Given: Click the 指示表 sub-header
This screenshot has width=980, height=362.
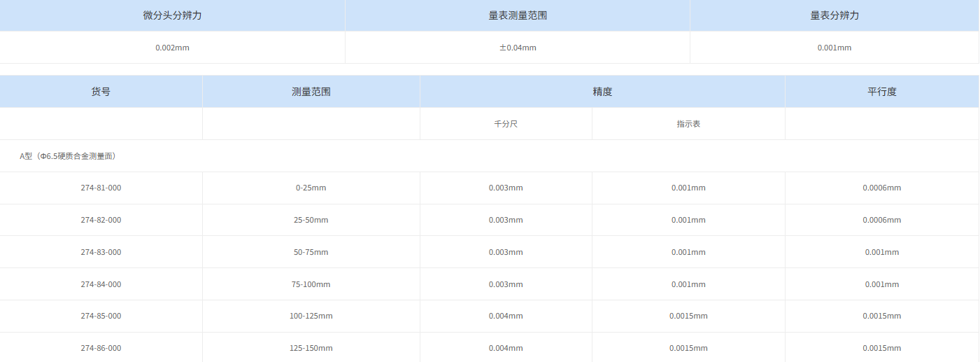Looking at the screenshot, I should [688, 124].
